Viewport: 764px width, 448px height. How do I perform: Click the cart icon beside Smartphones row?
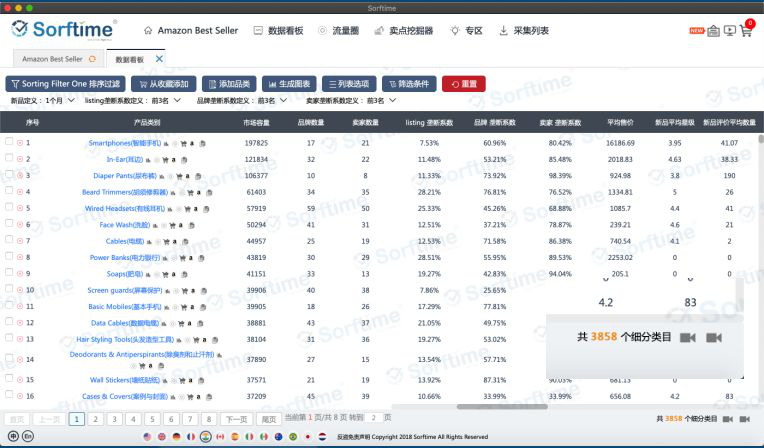183,143
